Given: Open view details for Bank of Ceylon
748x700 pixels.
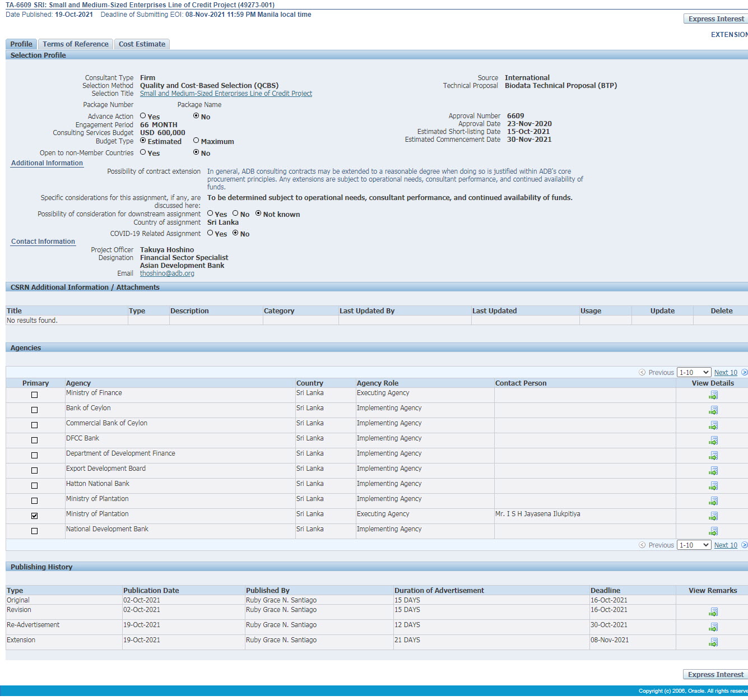Looking at the screenshot, I should point(713,411).
